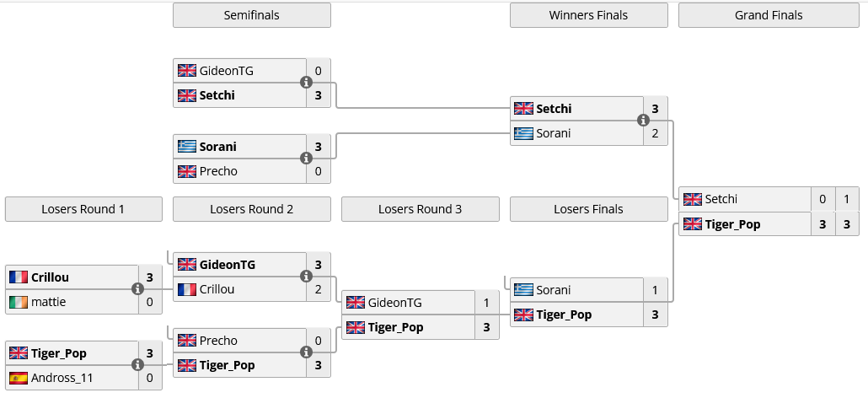
Task: Open info icon for GideonTG vs Crillou match
Action: 306,277
